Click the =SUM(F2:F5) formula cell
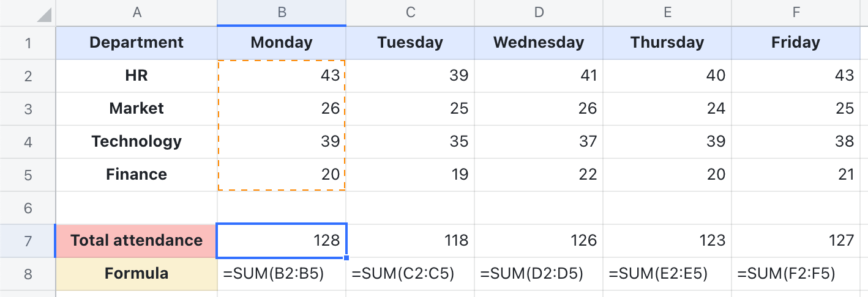Viewport: 868px width, 297px height. (x=796, y=274)
